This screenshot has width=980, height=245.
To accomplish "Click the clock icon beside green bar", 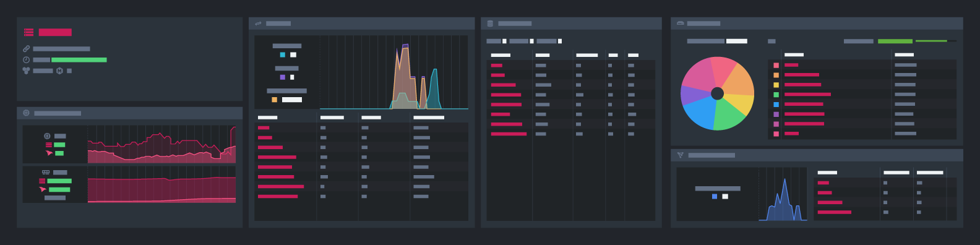I will pos(26,60).
